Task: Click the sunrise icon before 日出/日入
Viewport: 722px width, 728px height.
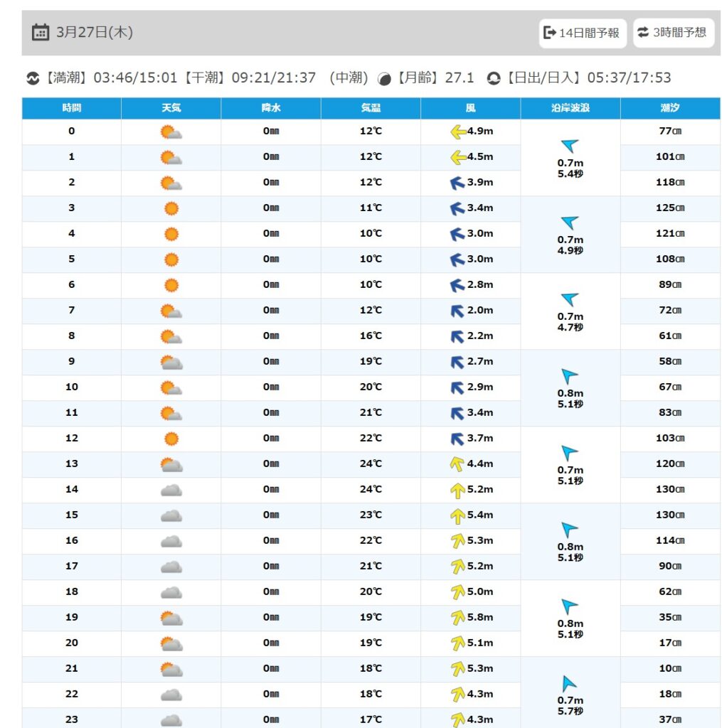Action: (x=494, y=78)
